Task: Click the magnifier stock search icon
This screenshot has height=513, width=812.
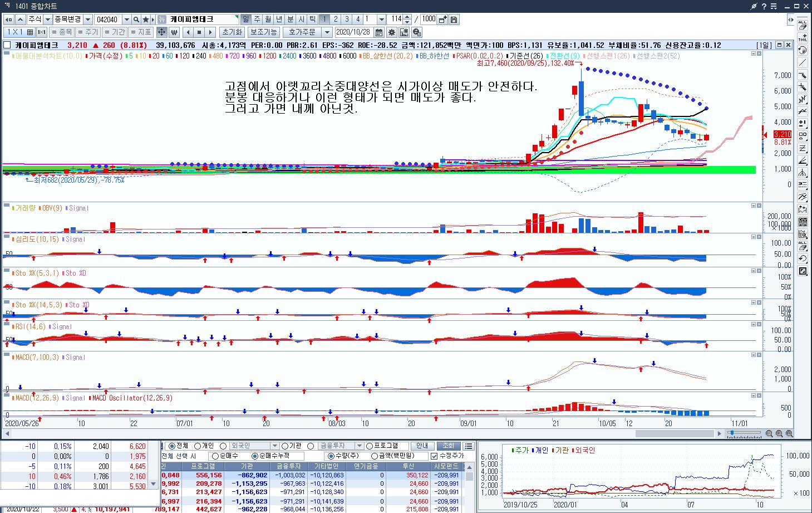Action: [x=136, y=19]
